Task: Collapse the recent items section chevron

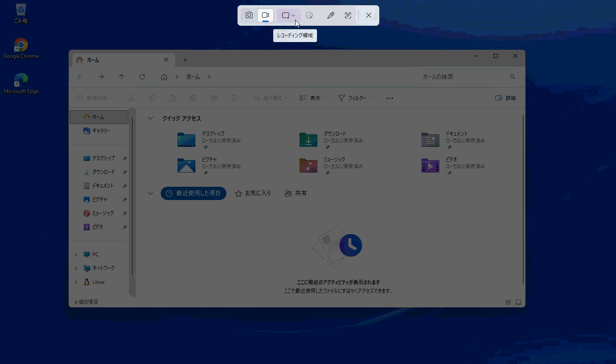Action: 150,194
